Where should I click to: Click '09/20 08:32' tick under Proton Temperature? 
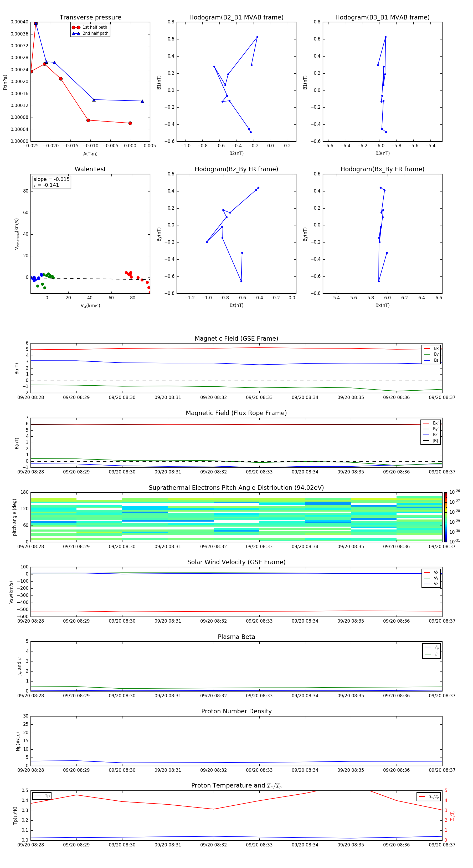(x=213, y=845)
